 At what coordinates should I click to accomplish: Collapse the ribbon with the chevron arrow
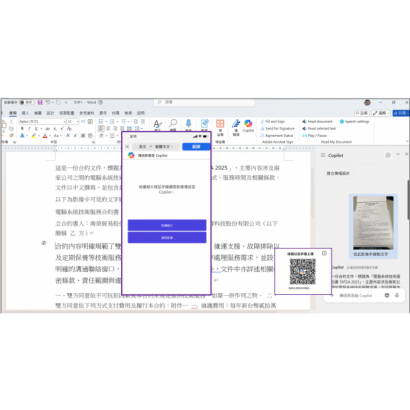[x=407, y=142]
